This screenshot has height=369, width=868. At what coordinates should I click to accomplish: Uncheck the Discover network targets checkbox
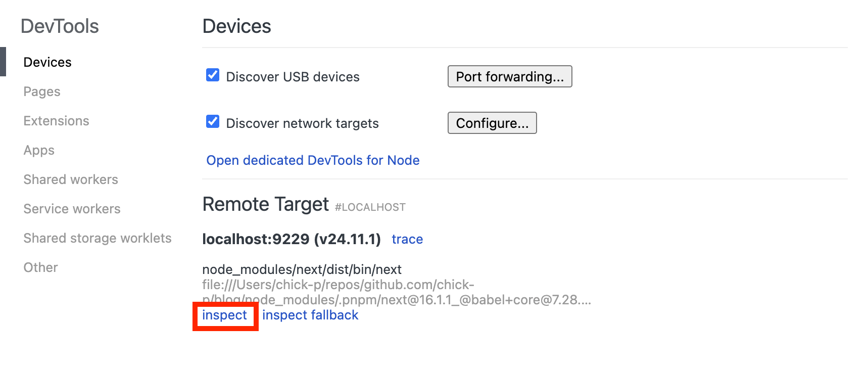(213, 122)
